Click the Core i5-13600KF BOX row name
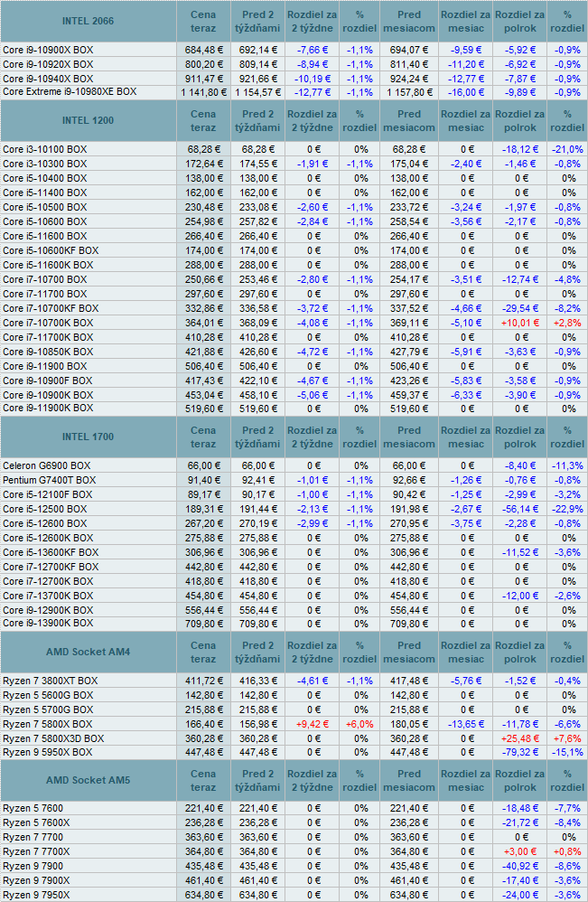 click(51, 553)
